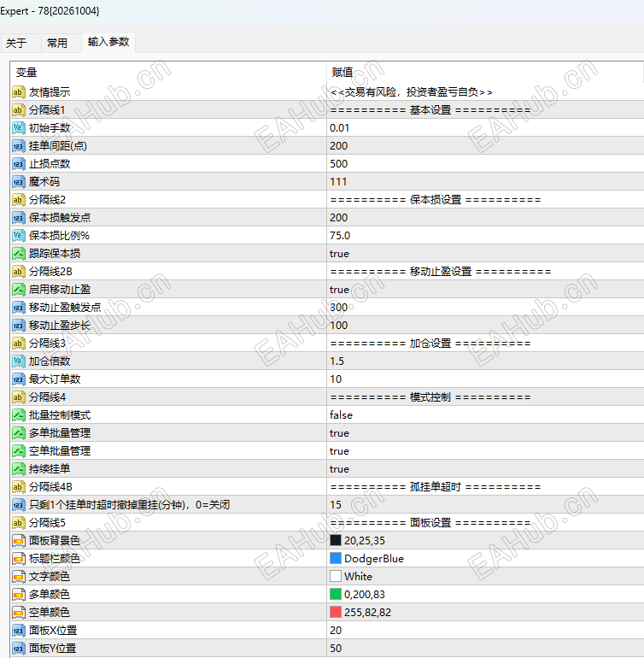The image size is (644, 658).
Task: Select the 分隔线5 面板设置 value
Action: pyautogui.click(x=430, y=523)
